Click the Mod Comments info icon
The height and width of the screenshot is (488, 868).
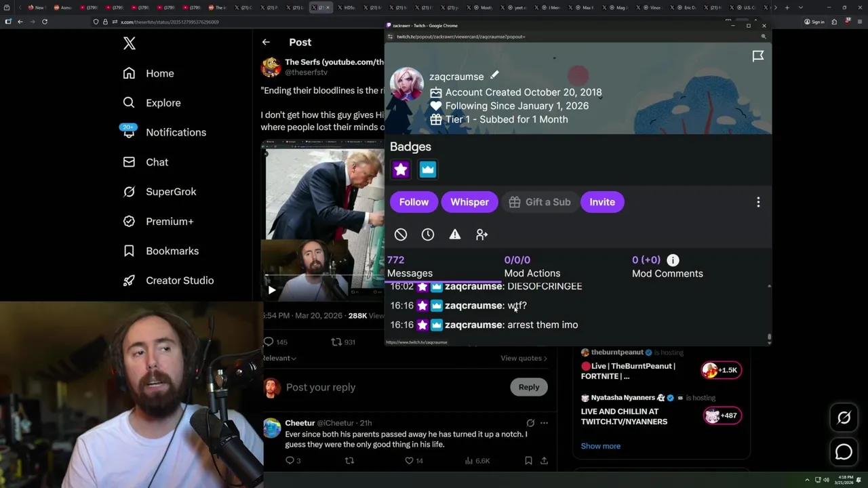[673, 260]
